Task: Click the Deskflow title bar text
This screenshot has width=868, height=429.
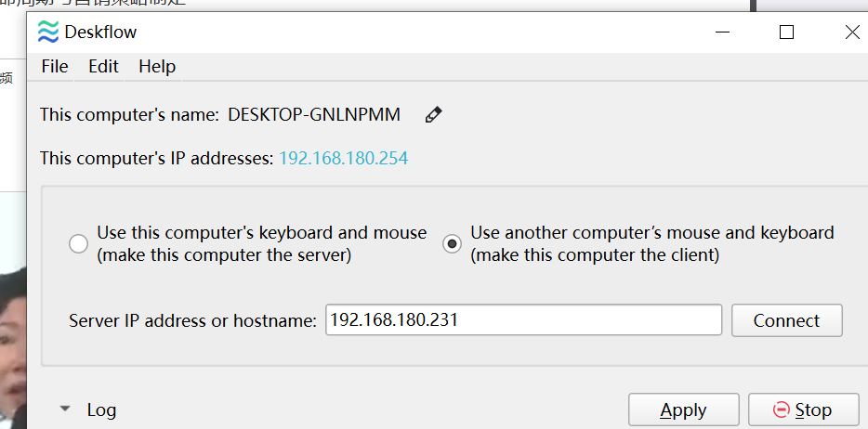Action: click(100, 32)
